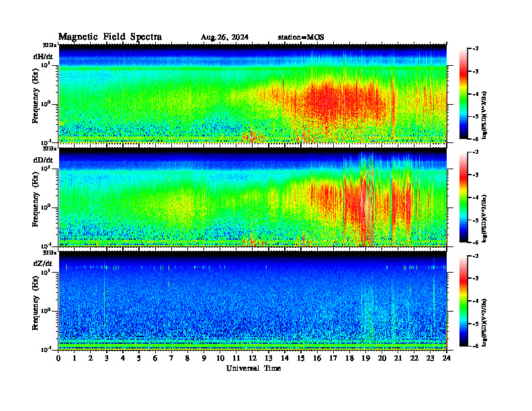Click the 10^0 frequency tick of dZ/dt panel

[46, 311]
